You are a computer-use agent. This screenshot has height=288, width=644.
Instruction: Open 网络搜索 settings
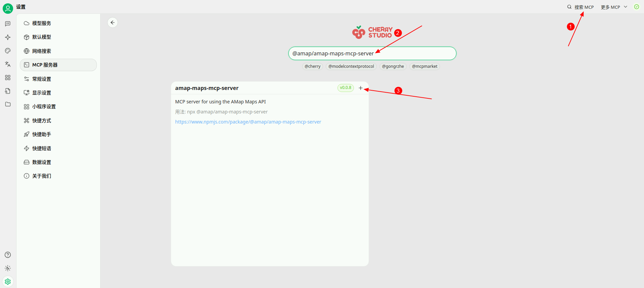(58, 51)
